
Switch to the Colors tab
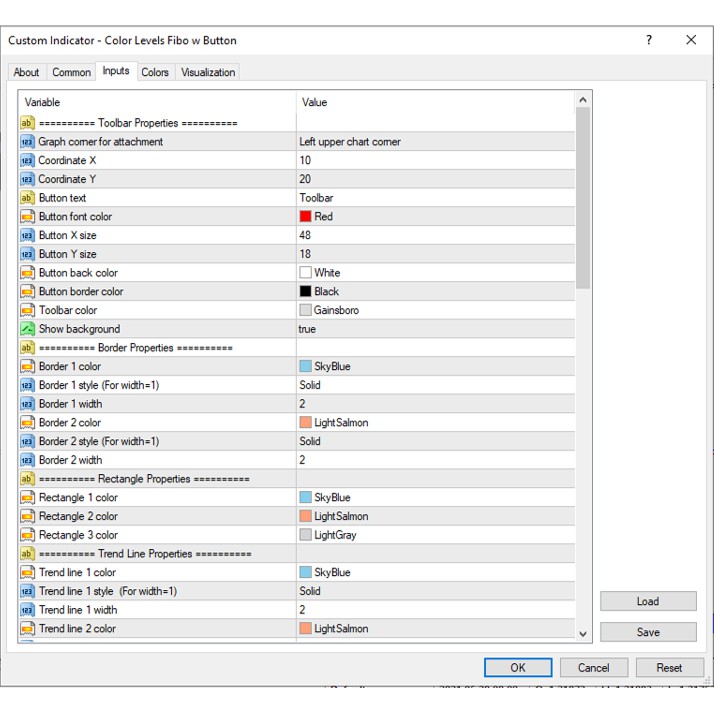pyautogui.click(x=155, y=72)
